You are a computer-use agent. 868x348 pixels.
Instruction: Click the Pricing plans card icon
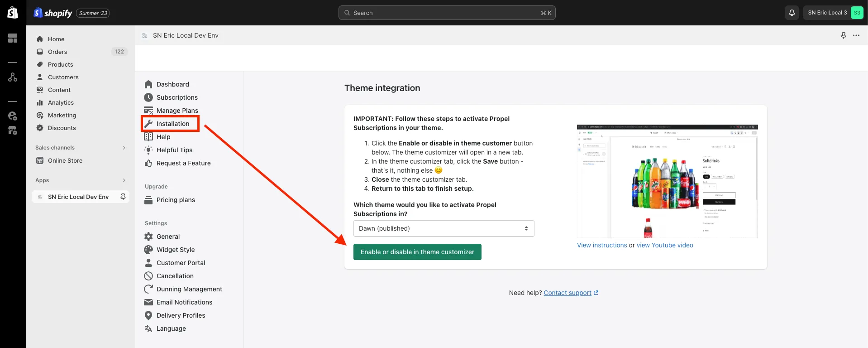(x=148, y=200)
